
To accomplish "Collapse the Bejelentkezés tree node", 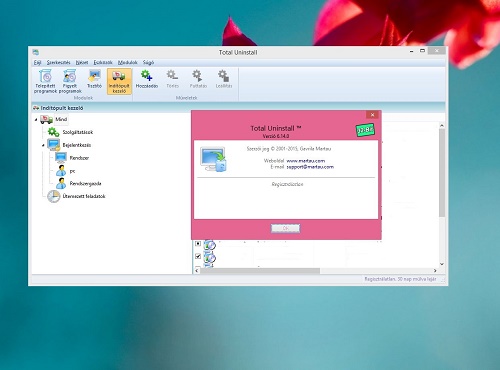I will tap(43, 145).
